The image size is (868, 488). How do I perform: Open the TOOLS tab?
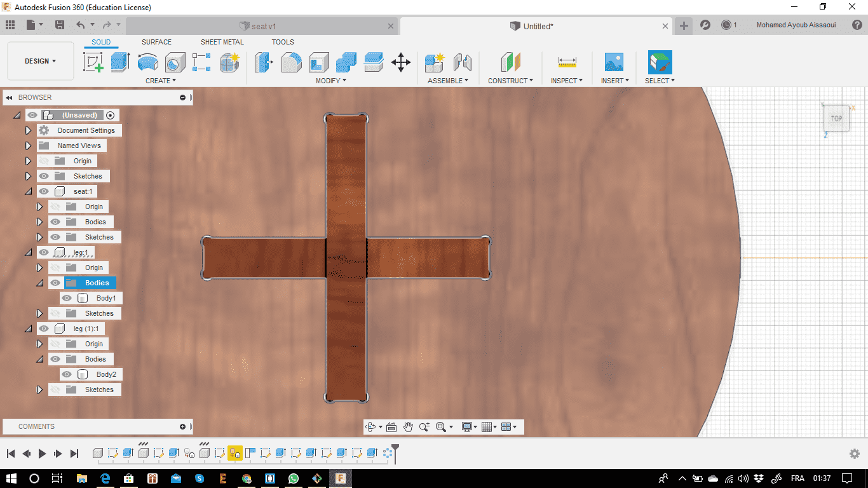coord(283,42)
